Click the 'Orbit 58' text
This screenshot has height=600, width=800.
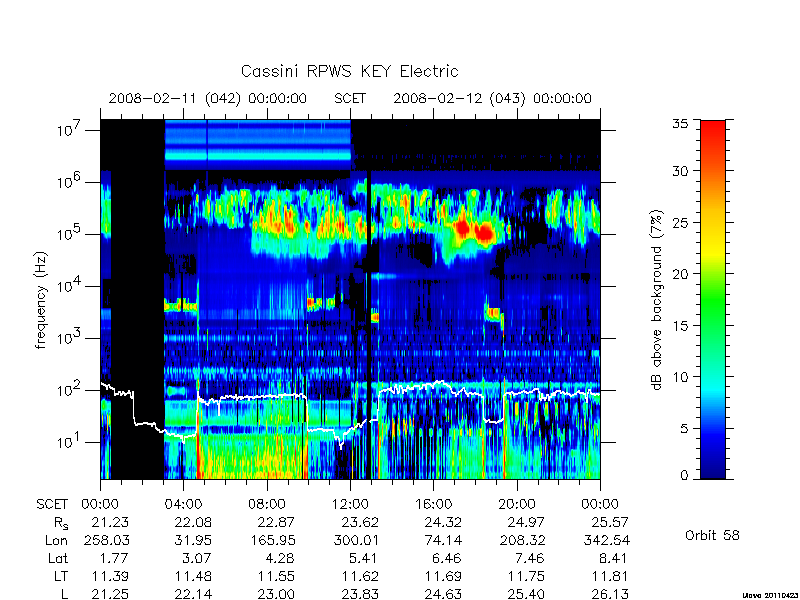(x=712, y=536)
